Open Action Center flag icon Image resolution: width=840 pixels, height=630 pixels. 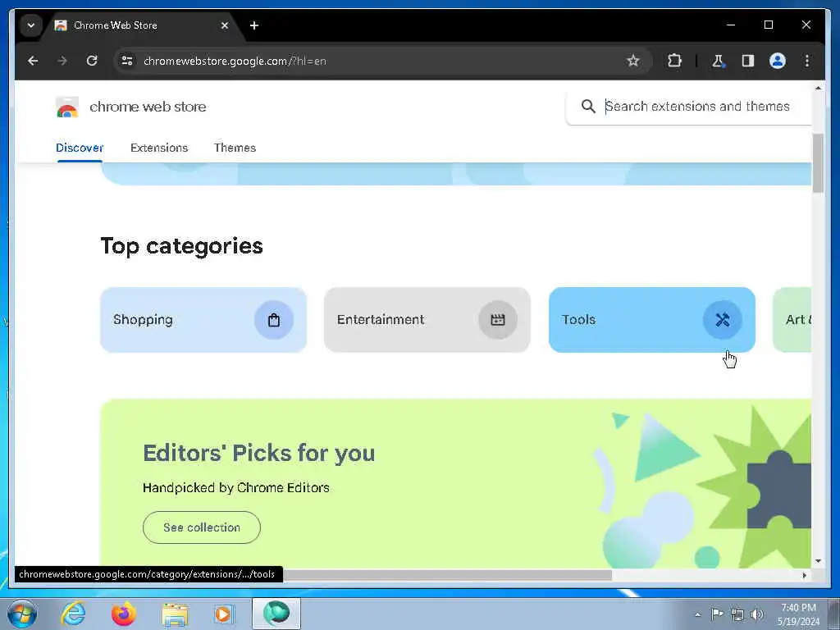(x=717, y=614)
